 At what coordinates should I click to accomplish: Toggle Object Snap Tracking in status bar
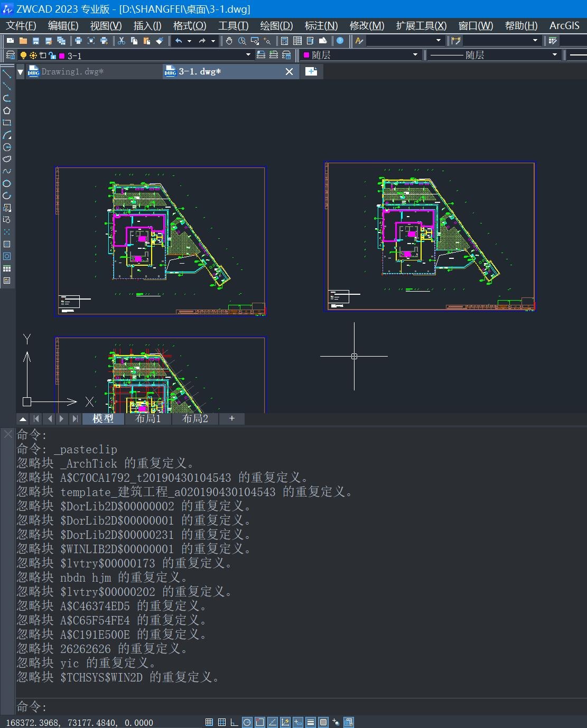click(x=273, y=722)
